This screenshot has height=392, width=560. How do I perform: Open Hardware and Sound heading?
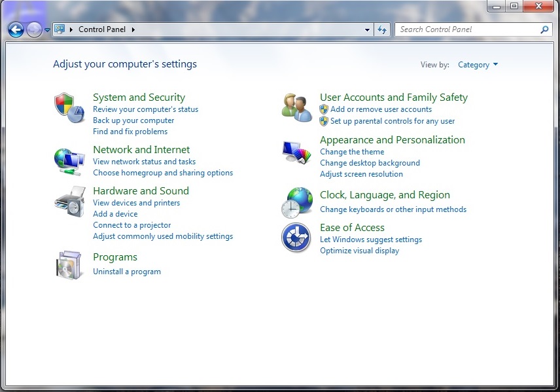tap(141, 191)
